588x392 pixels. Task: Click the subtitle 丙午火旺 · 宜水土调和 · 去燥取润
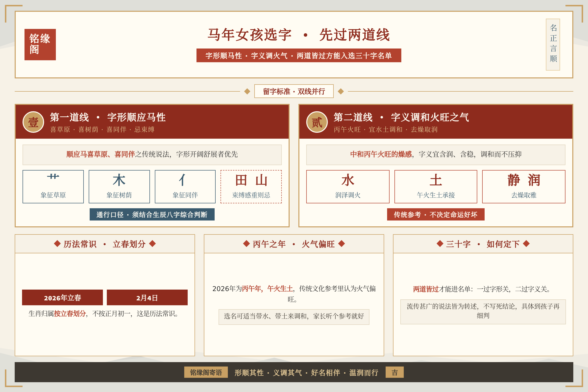[x=385, y=130]
